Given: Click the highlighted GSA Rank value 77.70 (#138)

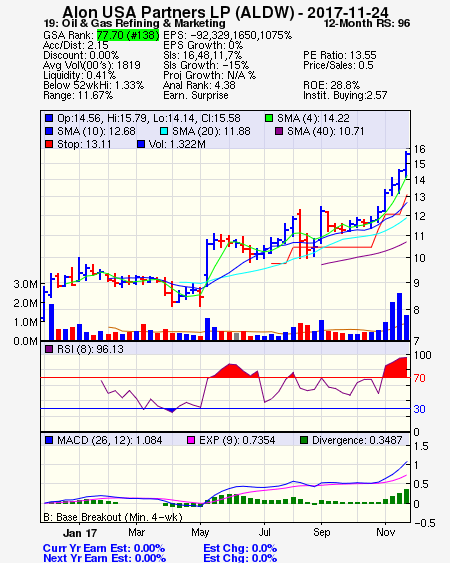Looking at the screenshot, I should click(128, 35).
